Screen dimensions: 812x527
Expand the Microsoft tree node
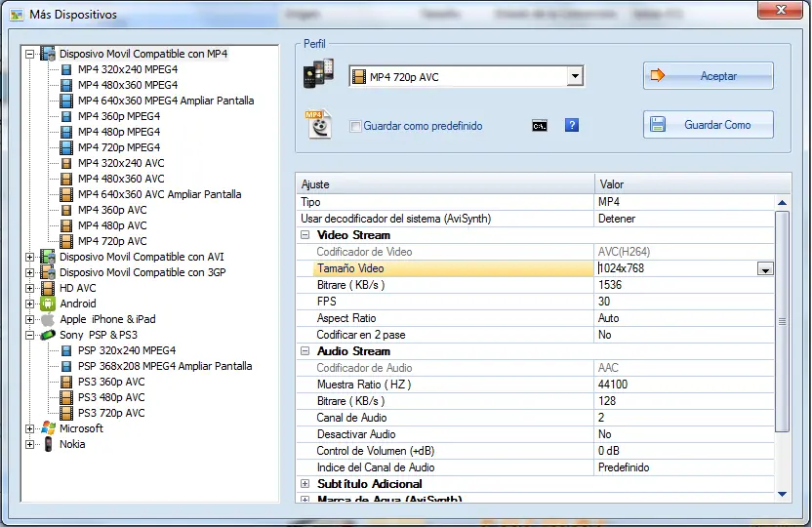pos(29,428)
